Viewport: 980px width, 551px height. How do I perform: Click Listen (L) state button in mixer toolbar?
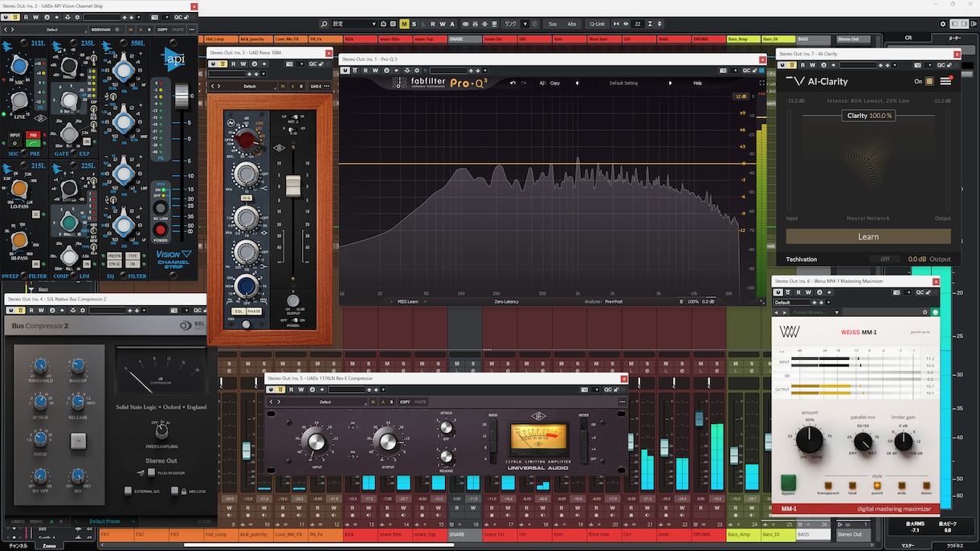(x=423, y=24)
